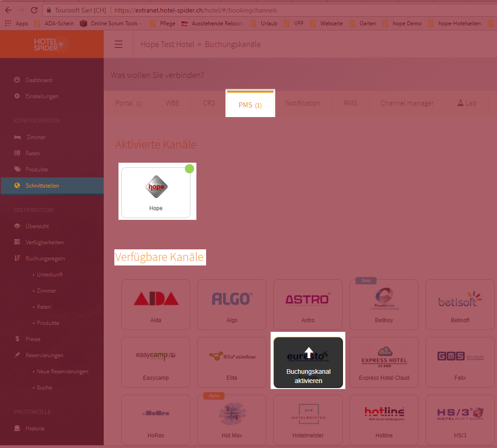Click the dollar icon beside Preise
The height and width of the screenshot is (448, 497).
point(17,339)
